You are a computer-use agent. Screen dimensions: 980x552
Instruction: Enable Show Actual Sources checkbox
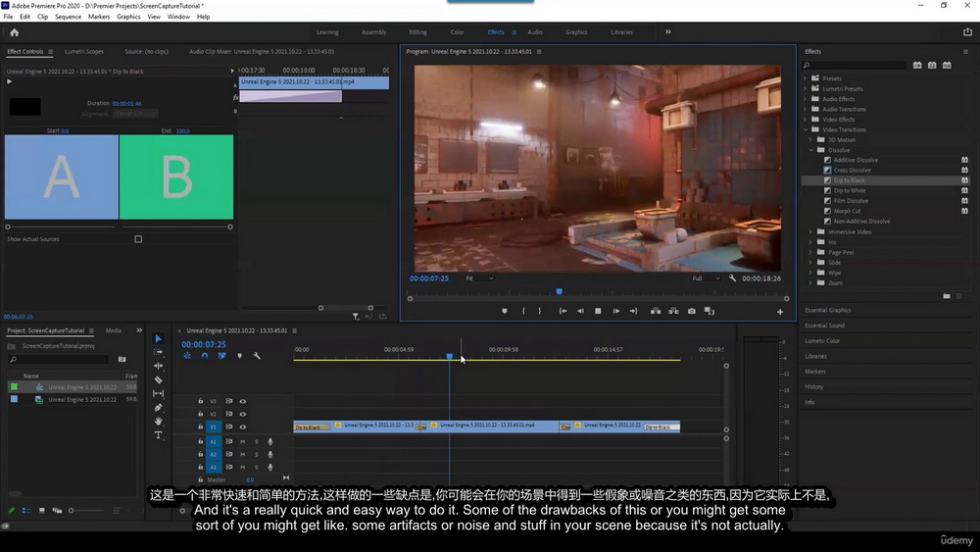(x=138, y=239)
